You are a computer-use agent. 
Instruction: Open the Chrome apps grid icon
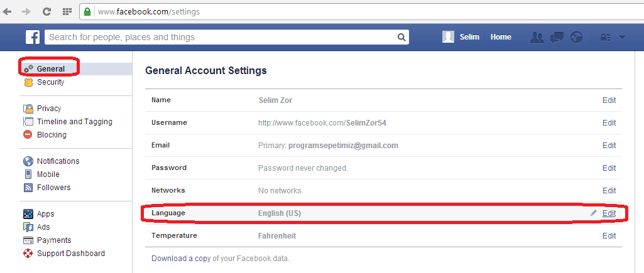[66, 11]
